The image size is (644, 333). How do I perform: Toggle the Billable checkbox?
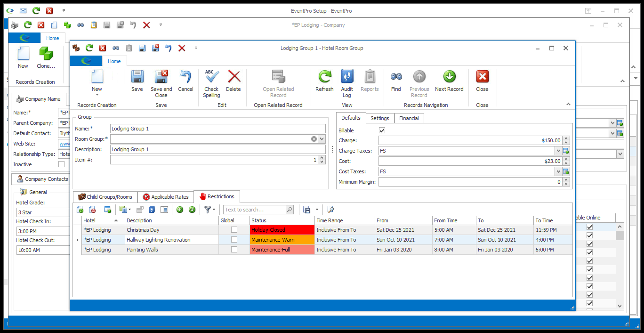(x=382, y=130)
